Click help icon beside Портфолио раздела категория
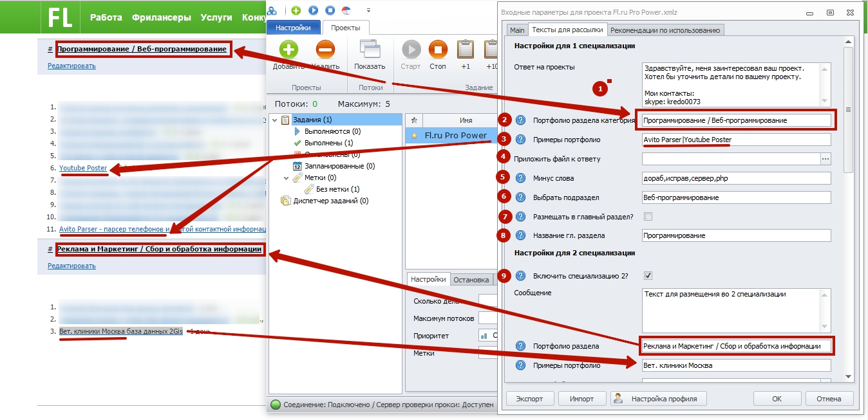Screen dimensions: 868x420 point(521,120)
